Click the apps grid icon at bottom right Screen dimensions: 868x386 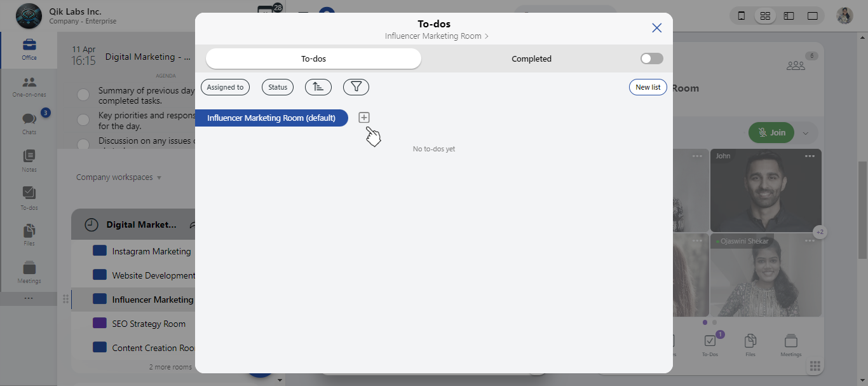point(814,366)
